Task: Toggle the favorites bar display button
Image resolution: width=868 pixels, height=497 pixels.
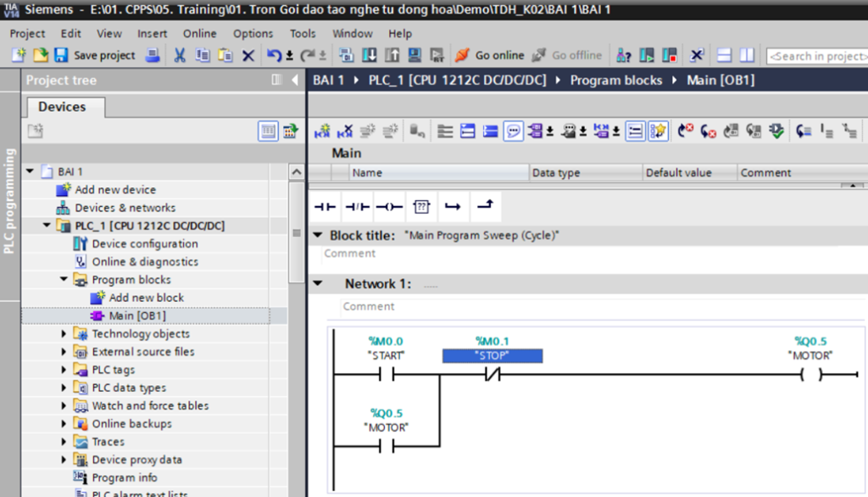Action: click(659, 131)
